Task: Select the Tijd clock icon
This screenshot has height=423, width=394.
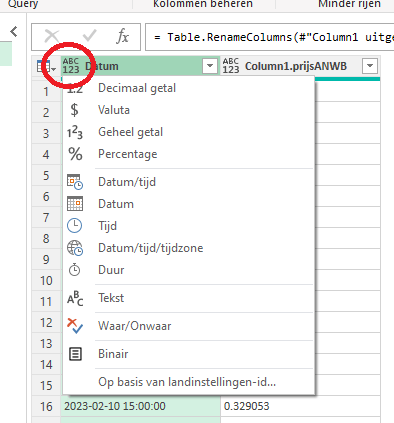Action: pyautogui.click(x=74, y=226)
